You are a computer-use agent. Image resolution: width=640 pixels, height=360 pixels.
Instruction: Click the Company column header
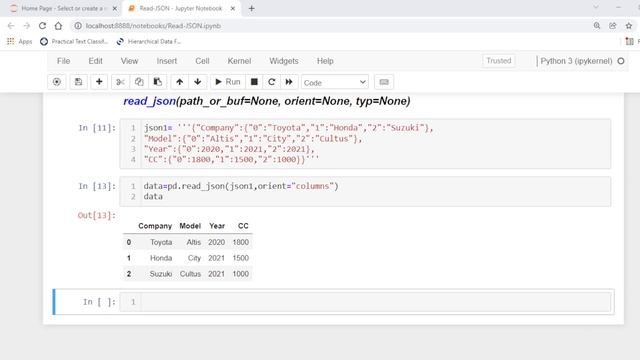(155, 226)
